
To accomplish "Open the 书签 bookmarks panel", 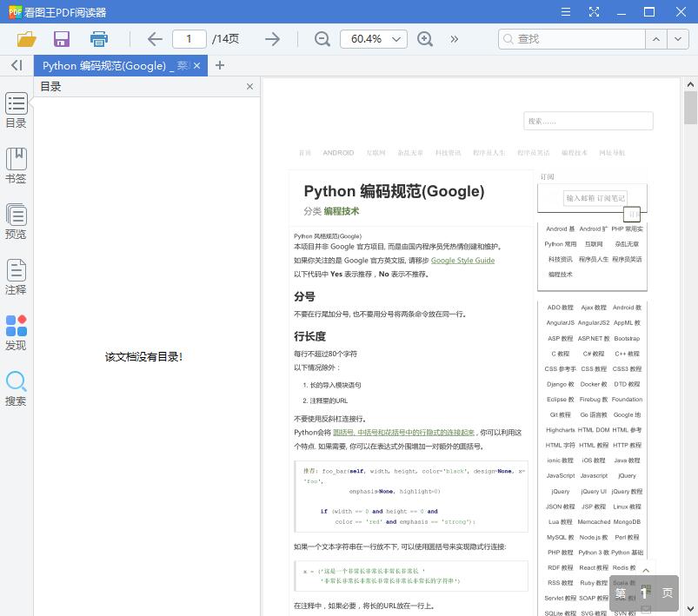I will [17, 164].
